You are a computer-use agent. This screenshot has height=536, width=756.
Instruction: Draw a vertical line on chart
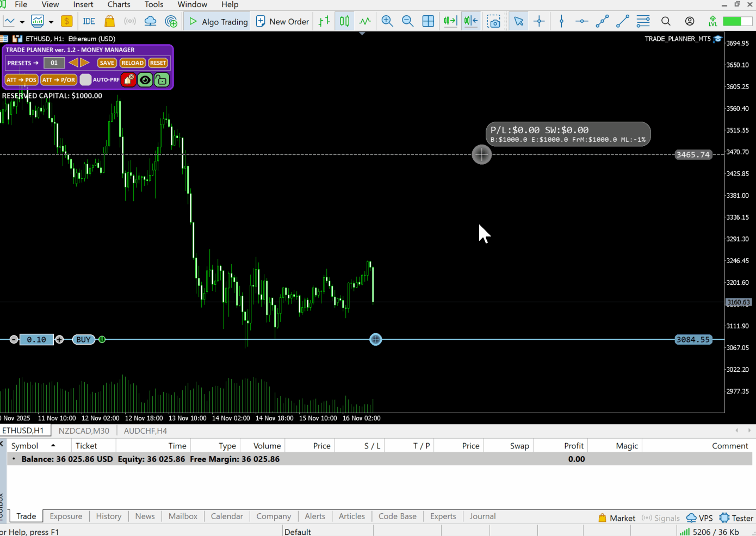[562, 21]
